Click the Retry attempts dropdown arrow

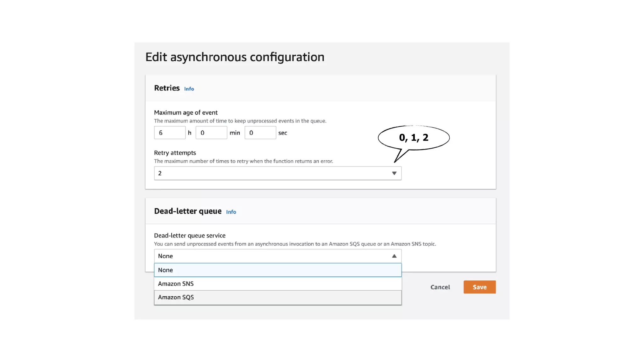(394, 173)
